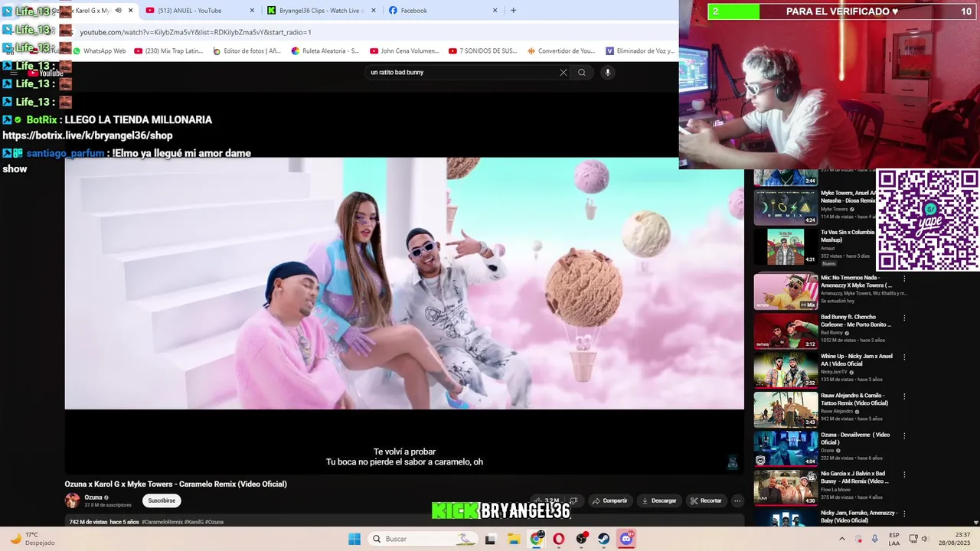
Task: Open Task View on the taskbar
Action: click(x=490, y=539)
